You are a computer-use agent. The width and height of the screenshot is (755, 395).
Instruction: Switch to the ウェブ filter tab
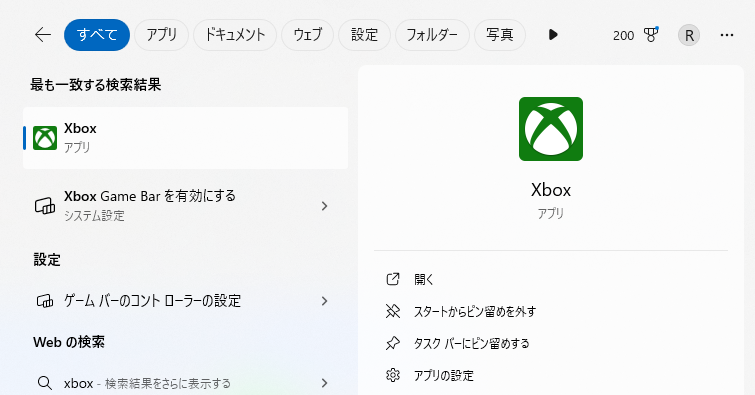coord(307,35)
